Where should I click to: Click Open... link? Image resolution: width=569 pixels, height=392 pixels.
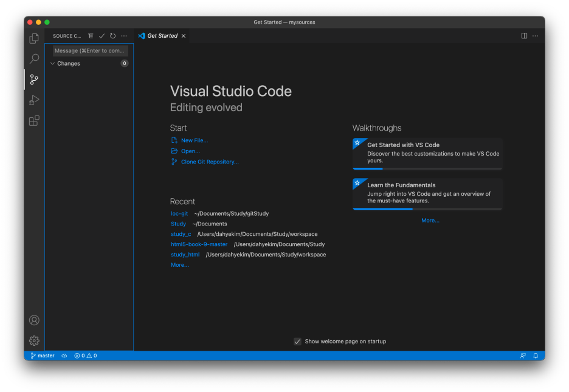pyautogui.click(x=190, y=151)
